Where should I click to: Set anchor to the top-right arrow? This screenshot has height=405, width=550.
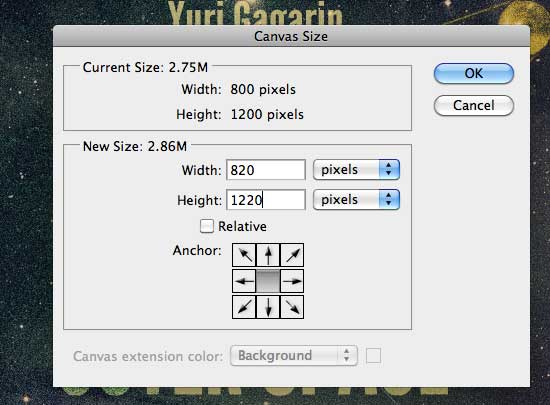point(292,255)
